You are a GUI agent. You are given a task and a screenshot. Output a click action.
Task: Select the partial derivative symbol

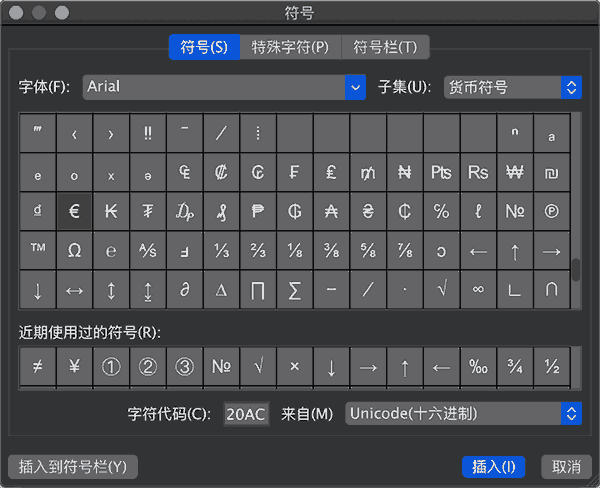click(x=184, y=290)
